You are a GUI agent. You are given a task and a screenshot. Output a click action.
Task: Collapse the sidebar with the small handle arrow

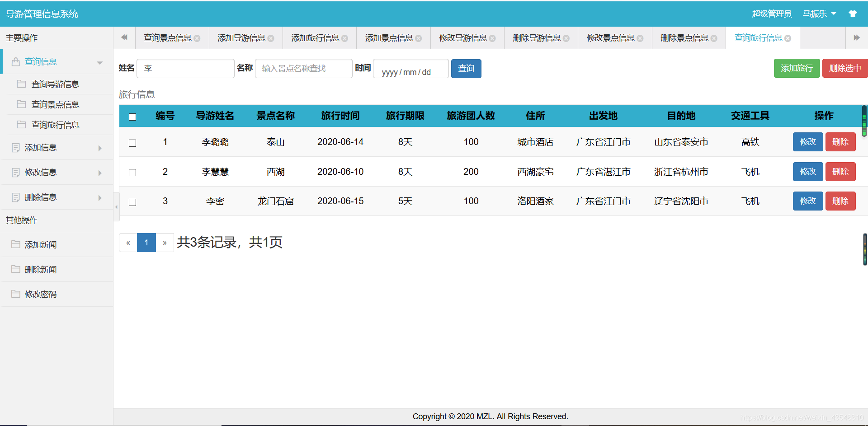[x=116, y=207]
